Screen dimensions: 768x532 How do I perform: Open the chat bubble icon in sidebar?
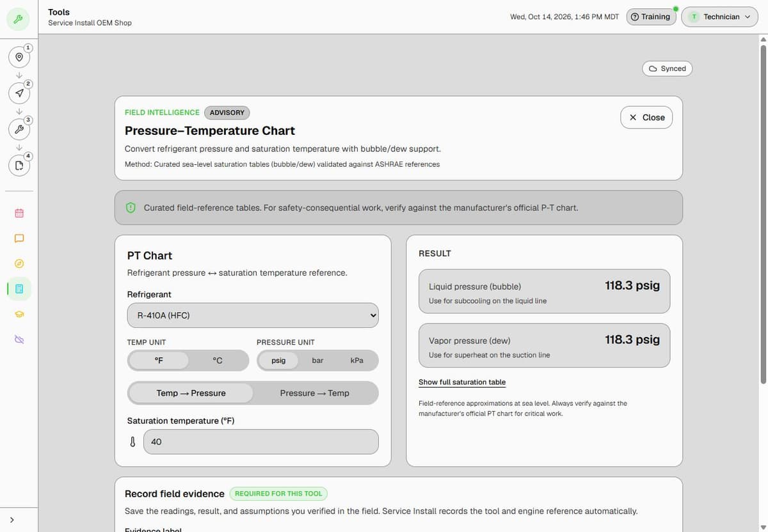click(19, 239)
